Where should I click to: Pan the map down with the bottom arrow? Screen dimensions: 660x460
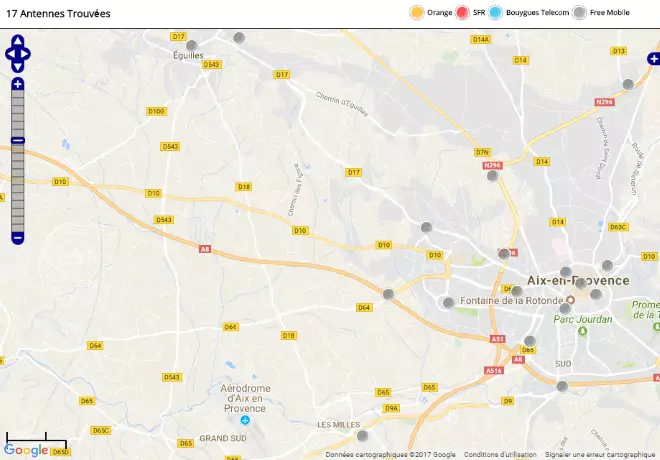click(18, 67)
